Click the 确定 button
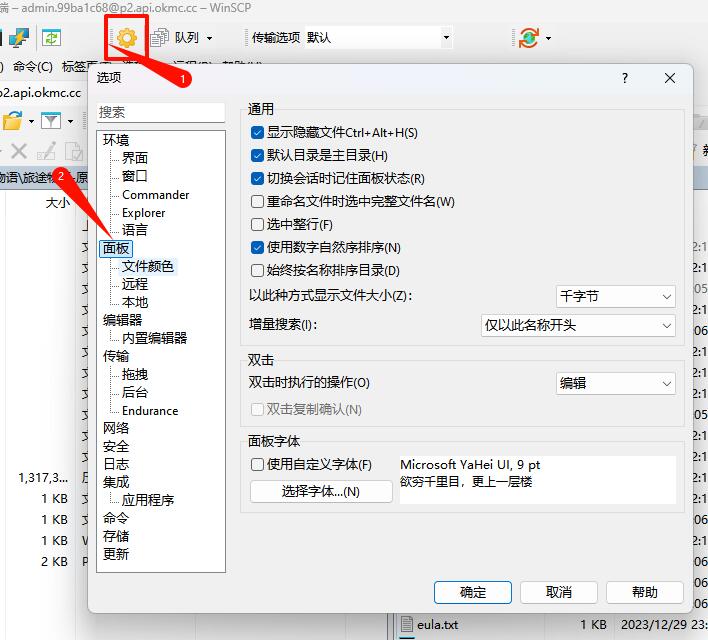The width and height of the screenshot is (708, 640). pyautogui.click(x=472, y=592)
